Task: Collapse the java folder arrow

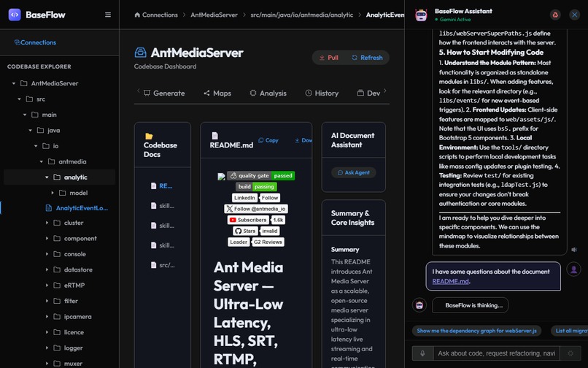Action: point(31,130)
